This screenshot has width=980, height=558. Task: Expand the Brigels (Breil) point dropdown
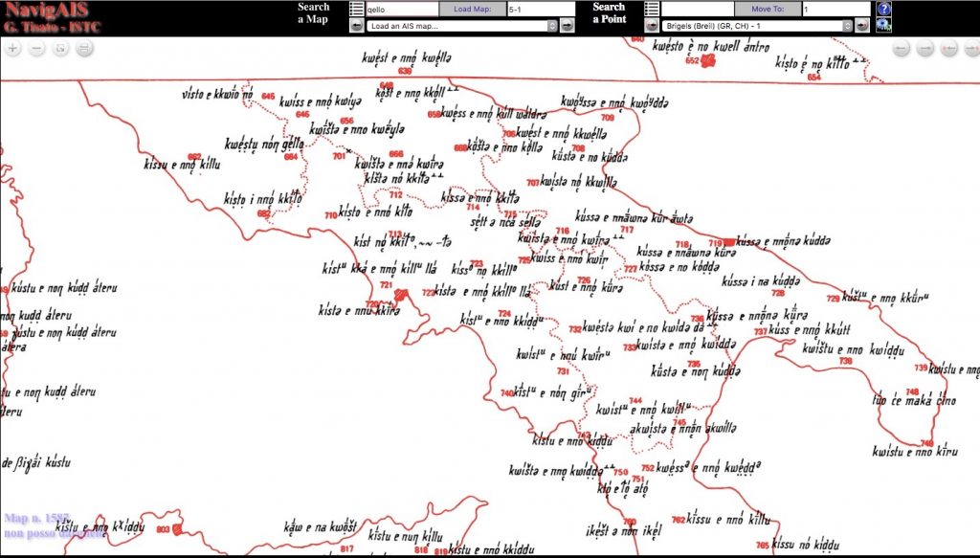point(758,26)
